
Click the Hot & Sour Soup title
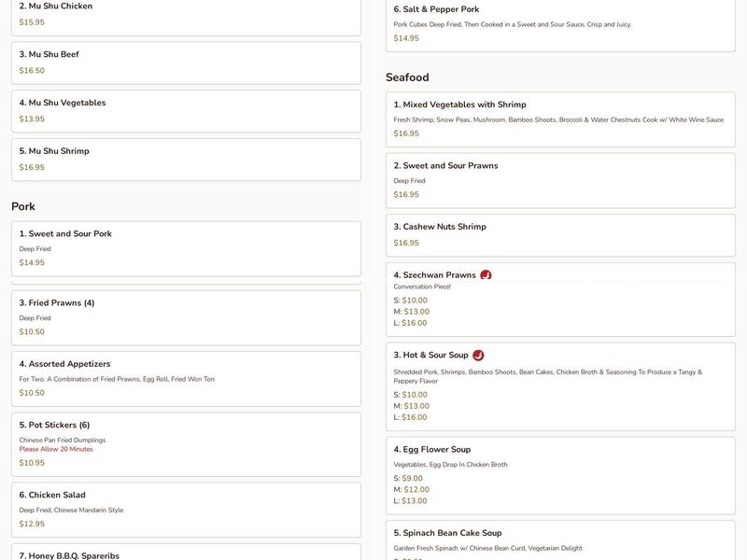(x=430, y=356)
